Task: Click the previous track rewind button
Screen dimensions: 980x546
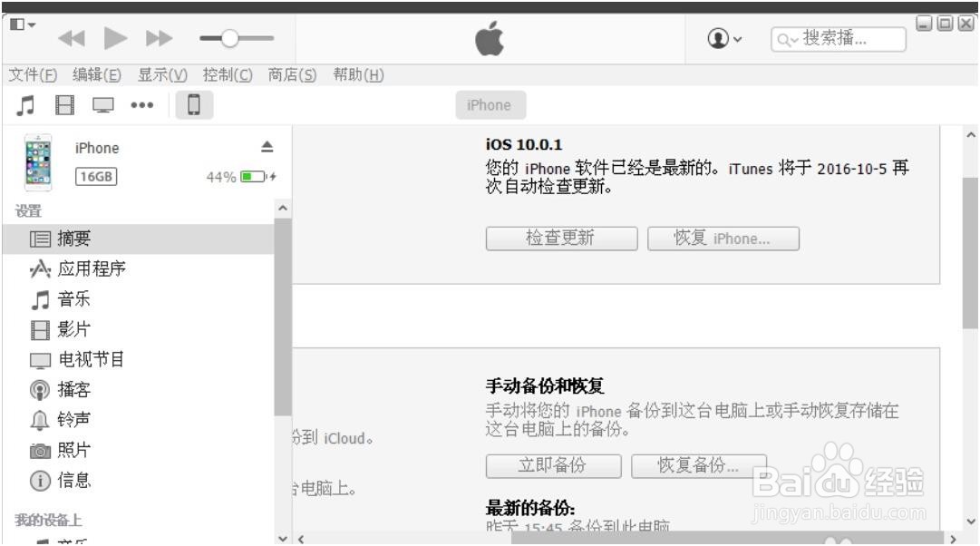Action: [72, 39]
